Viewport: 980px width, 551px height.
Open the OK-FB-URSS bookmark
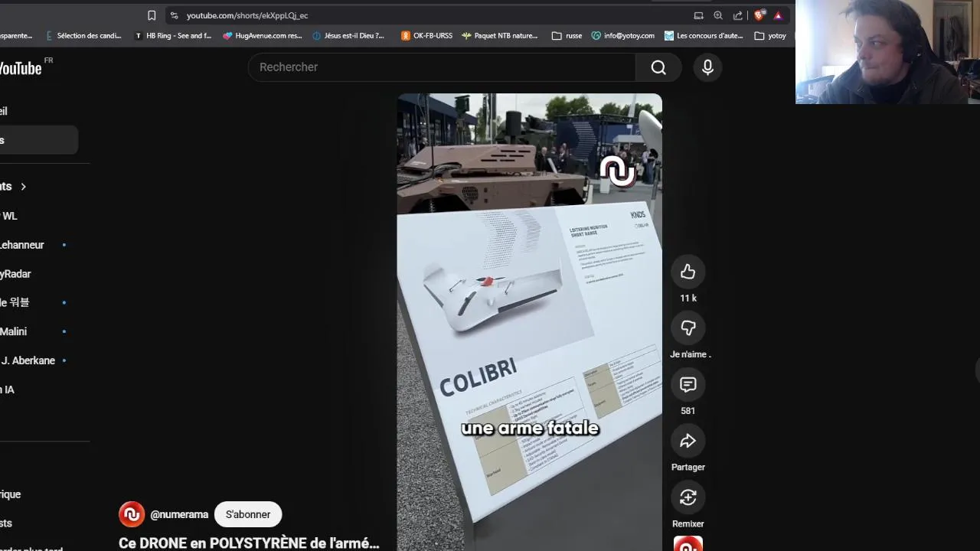(426, 35)
